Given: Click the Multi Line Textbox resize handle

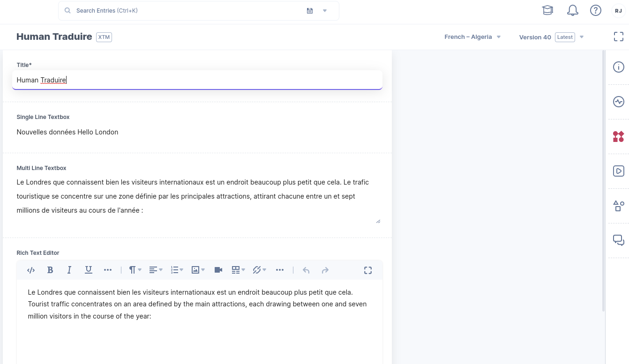Looking at the screenshot, I should 378,221.
